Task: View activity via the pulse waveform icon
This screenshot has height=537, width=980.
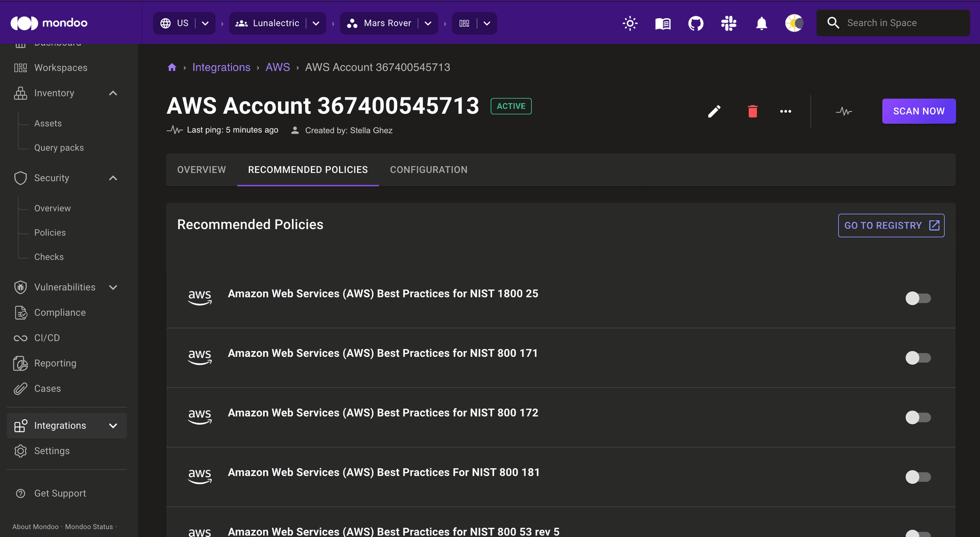Action: point(844,111)
